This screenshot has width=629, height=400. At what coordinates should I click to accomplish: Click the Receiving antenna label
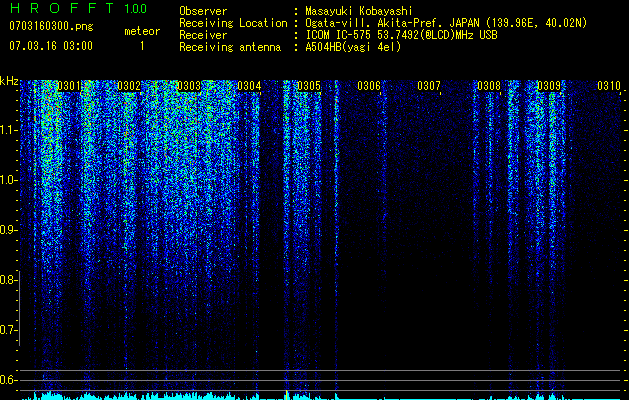230,47
